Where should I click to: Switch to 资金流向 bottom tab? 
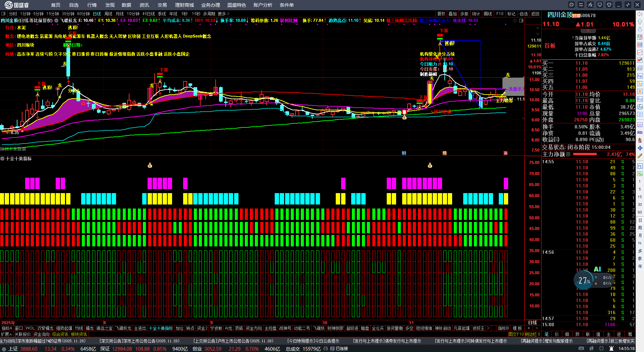click(41, 334)
